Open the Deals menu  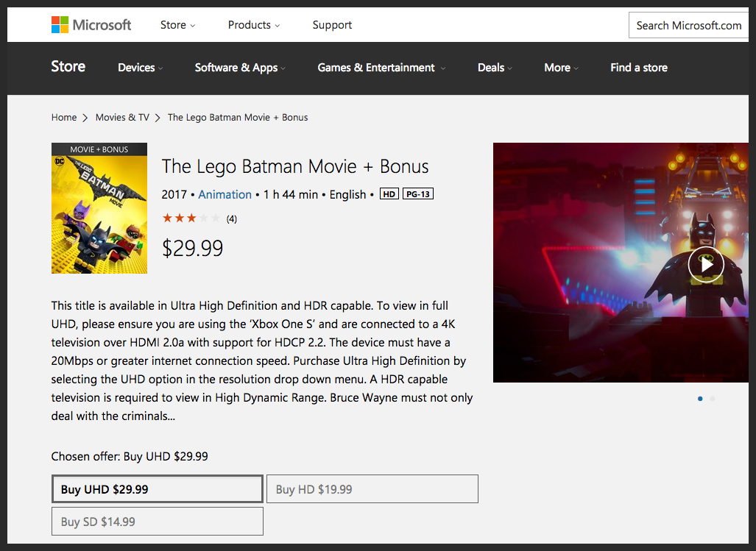[495, 68]
